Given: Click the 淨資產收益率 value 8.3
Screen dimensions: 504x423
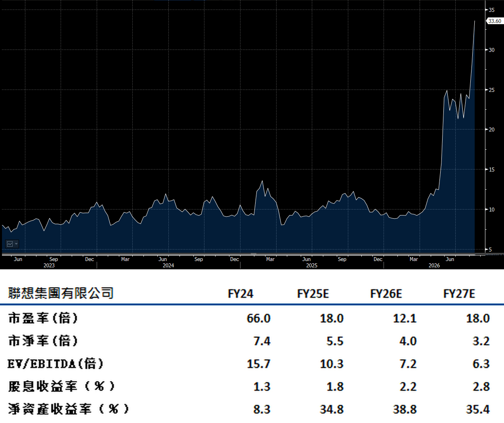Looking at the screenshot, I should pos(262,409).
